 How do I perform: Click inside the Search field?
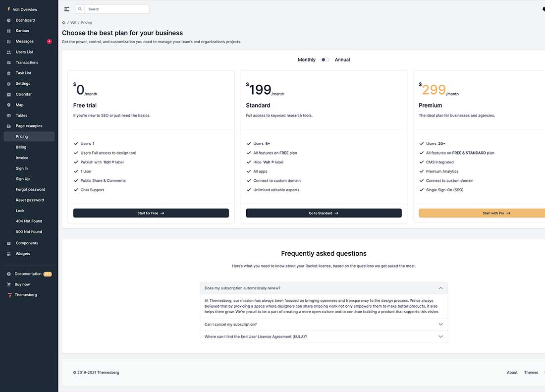pyautogui.click(x=114, y=8)
